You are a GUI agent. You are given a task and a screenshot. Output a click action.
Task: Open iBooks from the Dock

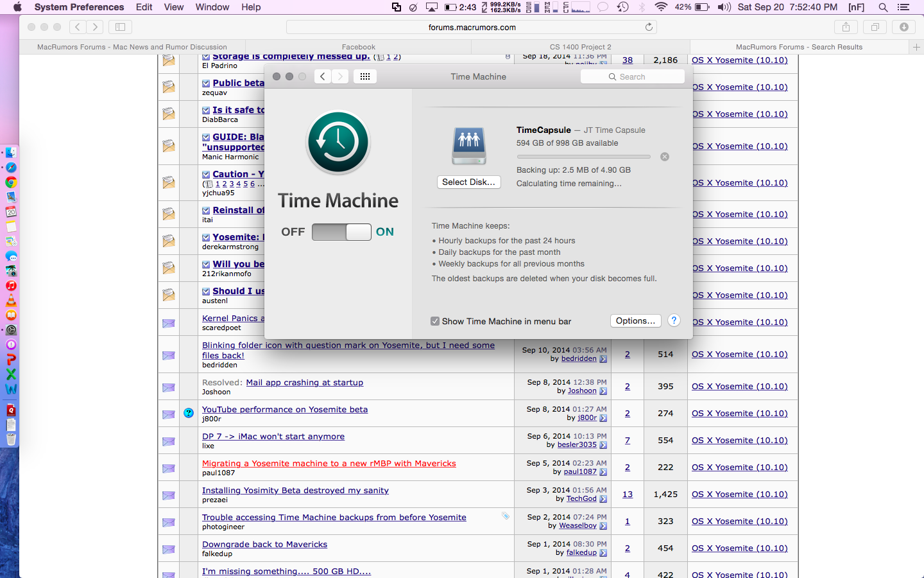coord(11,315)
